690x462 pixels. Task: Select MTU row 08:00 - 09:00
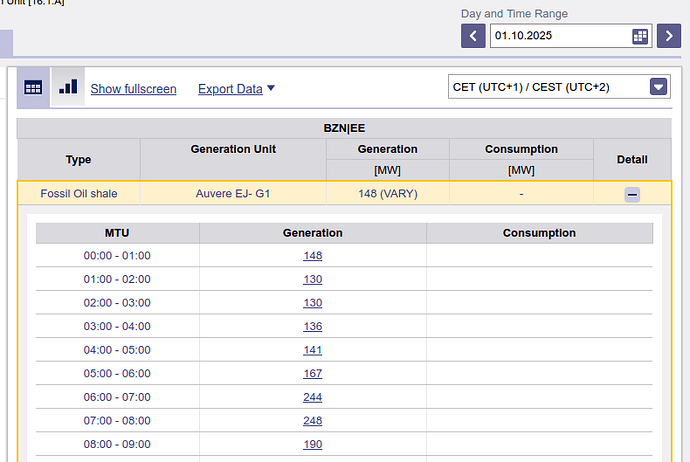tap(344, 444)
